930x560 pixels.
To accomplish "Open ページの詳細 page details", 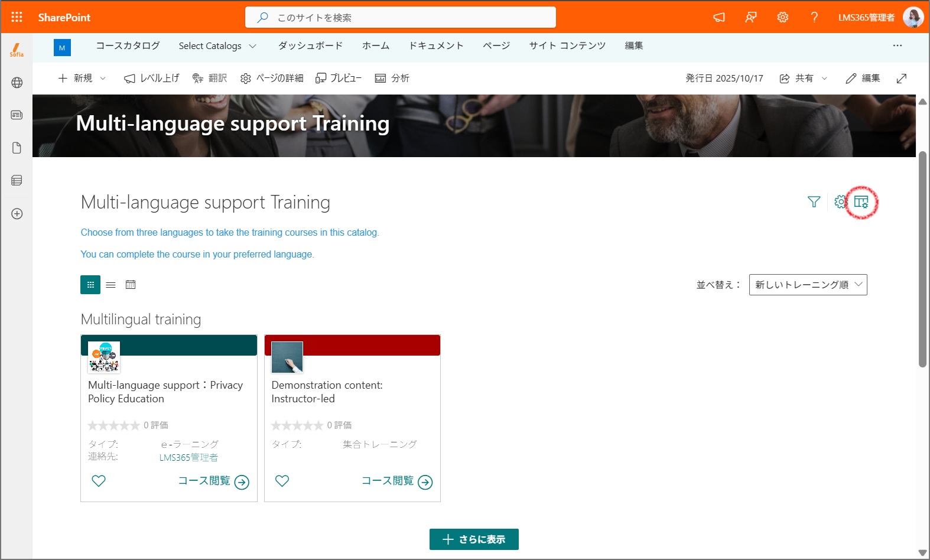I will 272,79.
